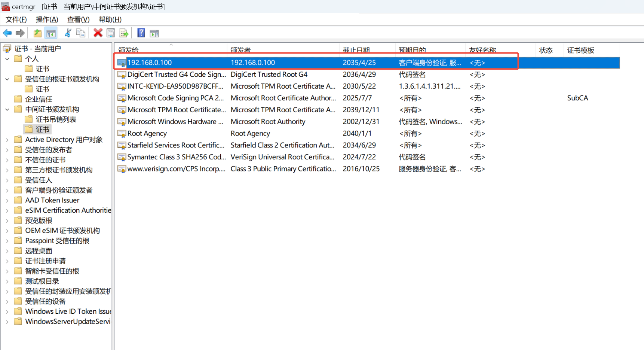Expand the 不信任的证书 node
This screenshot has width=644, height=350.
pyautogui.click(x=7, y=160)
